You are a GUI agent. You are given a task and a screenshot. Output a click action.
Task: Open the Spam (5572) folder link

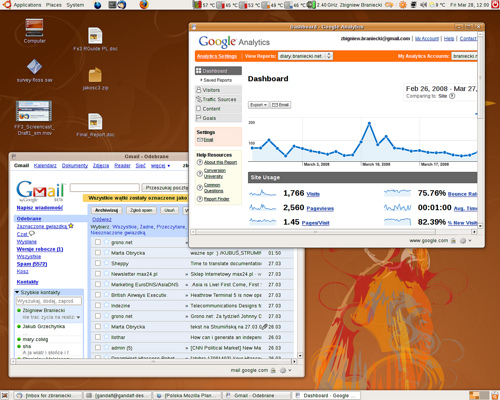32,264
